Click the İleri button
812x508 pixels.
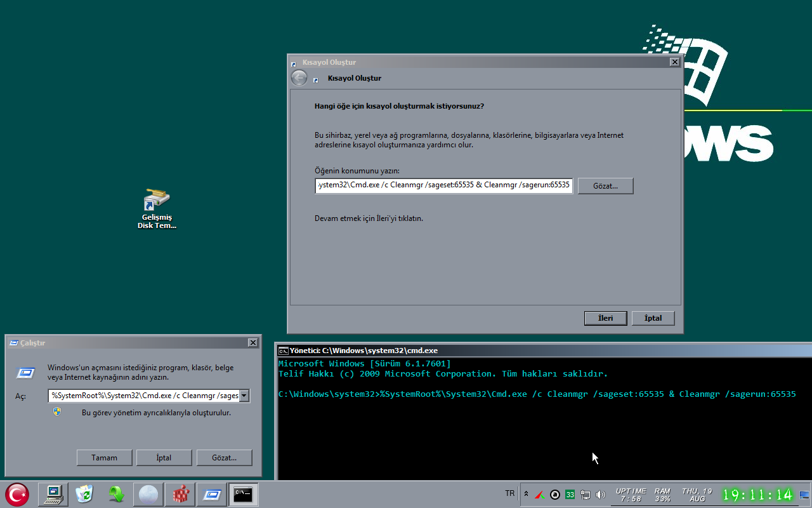click(x=606, y=318)
